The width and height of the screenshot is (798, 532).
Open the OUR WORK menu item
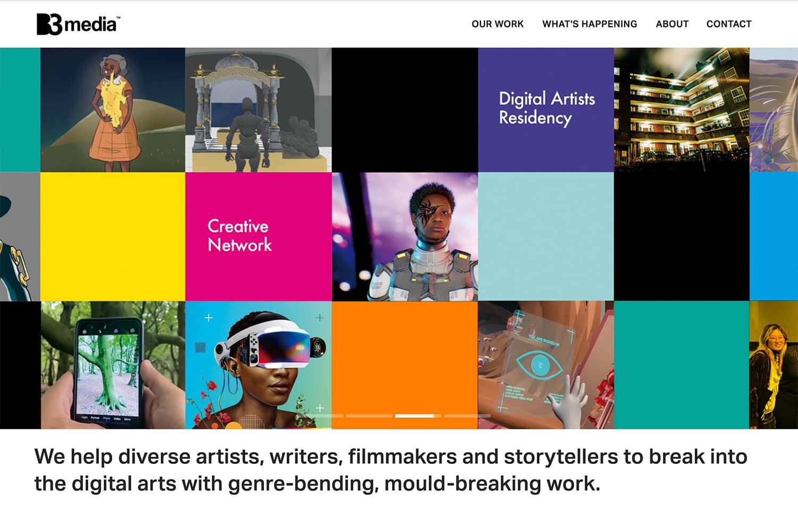[497, 24]
